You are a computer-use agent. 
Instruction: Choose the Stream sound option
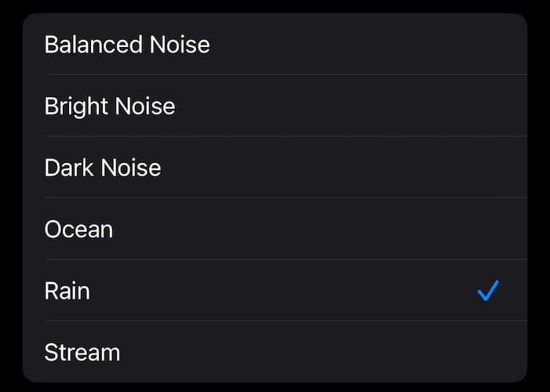pyautogui.click(x=275, y=352)
